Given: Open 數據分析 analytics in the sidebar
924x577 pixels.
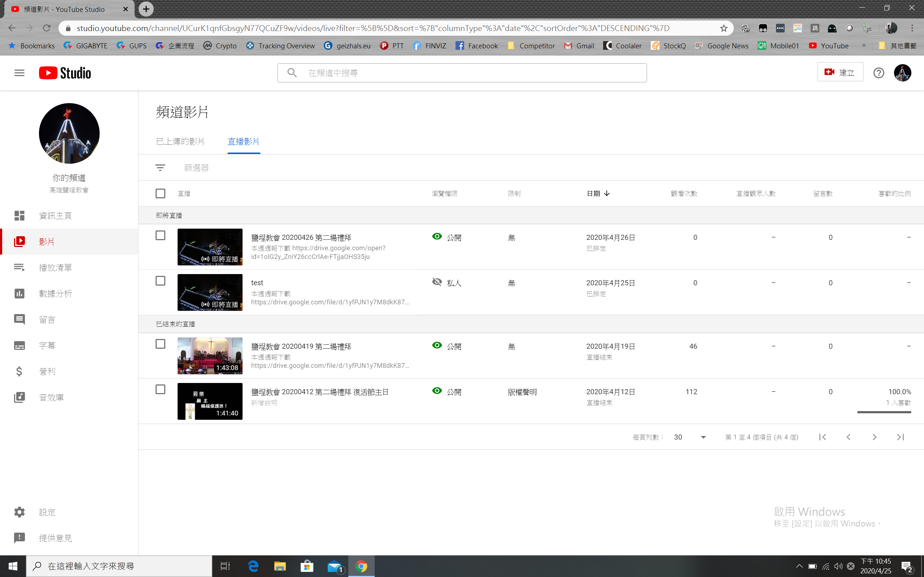Looking at the screenshot, I should [x=55, y=294].
